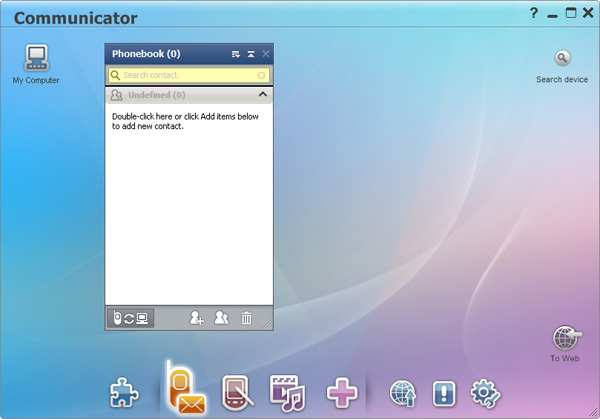
Task: Add a new contact with person-plus icon
Action: [197, 318]
